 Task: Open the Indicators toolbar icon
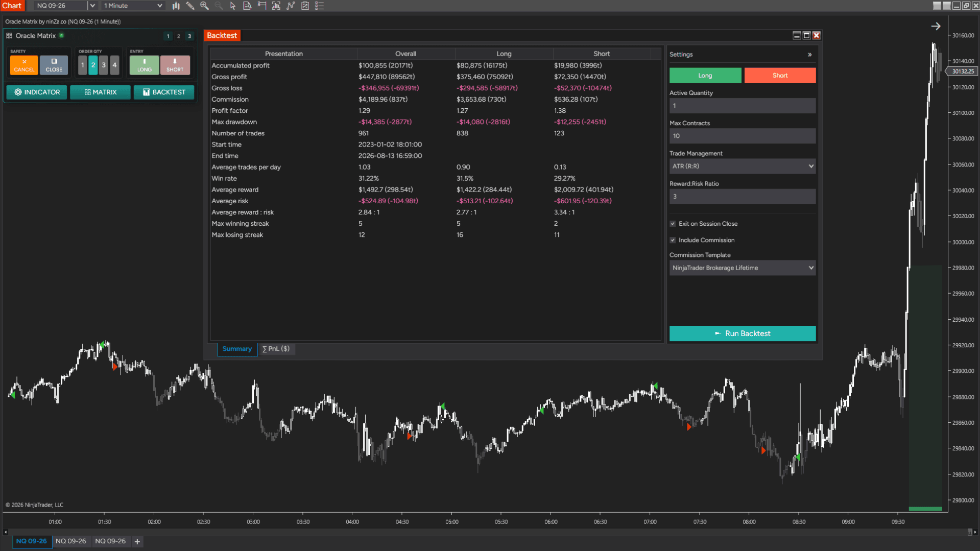click(276, 6)
